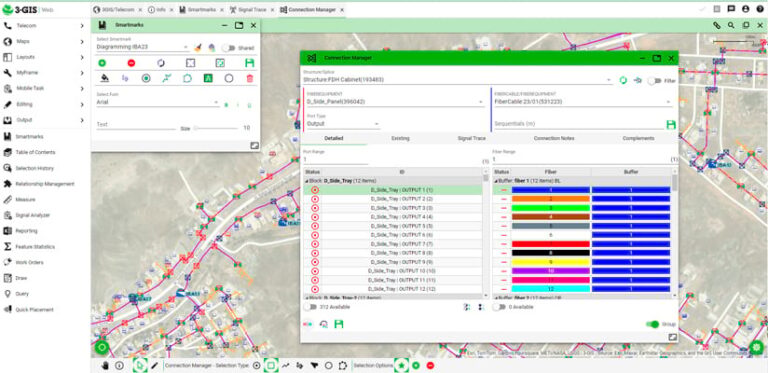Click the green star selection option
This screenshot has height=373, width=768.
point(401,365)
